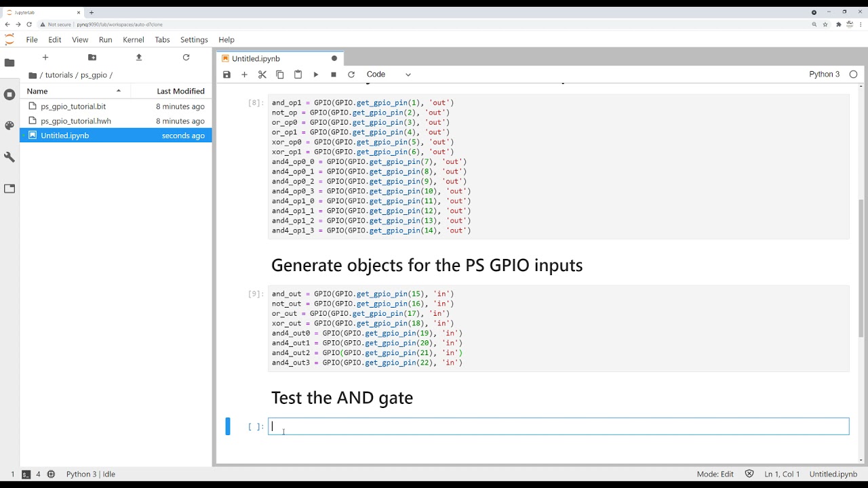868x488 pixels.
Task: Sort files by the Name column header
Action: pyautogui.click(x=75, y=91)
